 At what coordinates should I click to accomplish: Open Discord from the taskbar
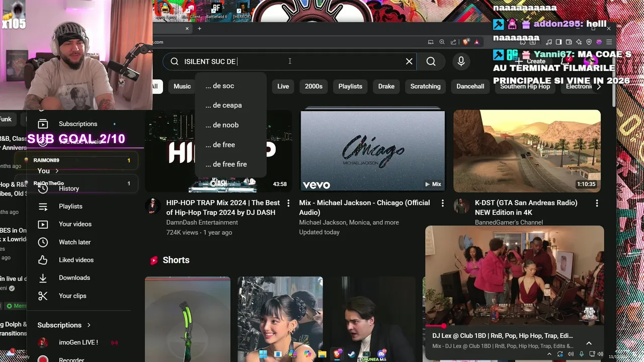click(381, 354)
